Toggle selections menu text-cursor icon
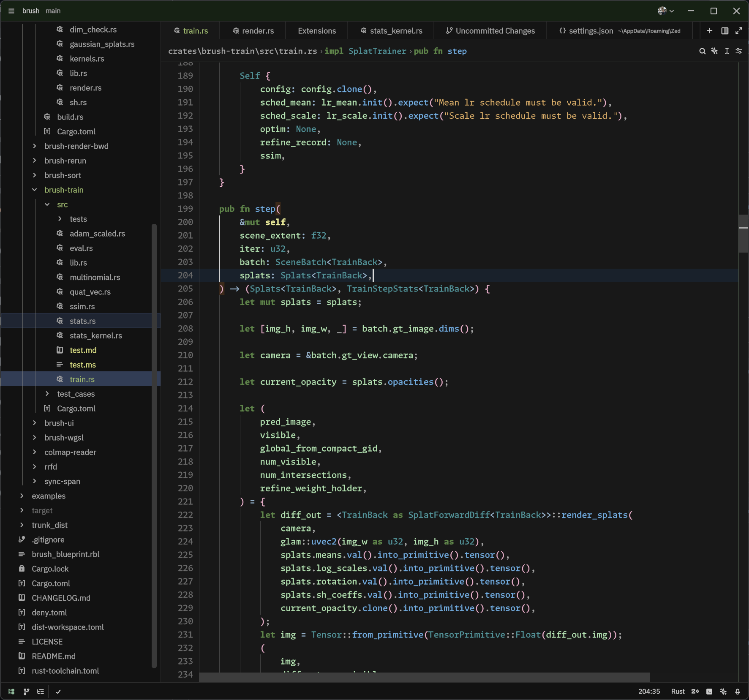Image resolution: width=749 pixels, height=700 pixels. pos(727,51)
